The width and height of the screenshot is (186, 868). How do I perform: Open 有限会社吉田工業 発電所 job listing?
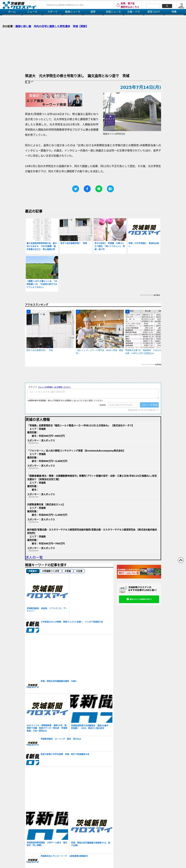point(92,477)
